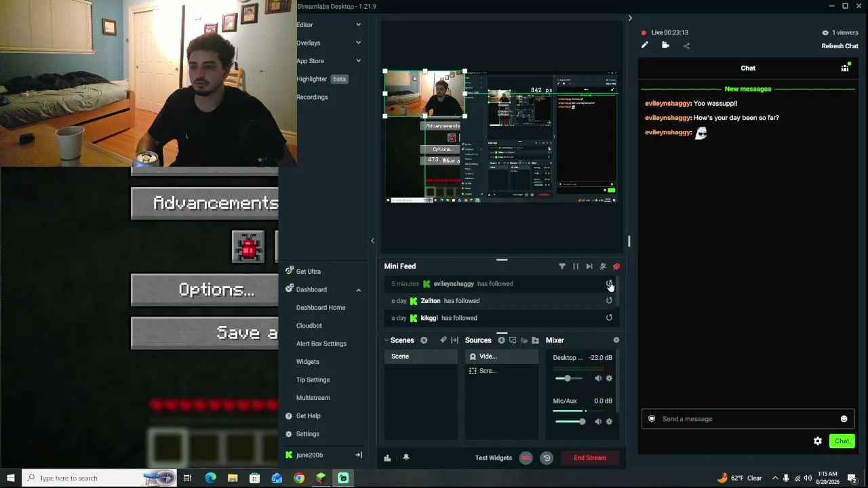Image resolution: width=868 pixels, height=488 pixels.
Task: Click the End Stream button
Action: coord(590,457)
